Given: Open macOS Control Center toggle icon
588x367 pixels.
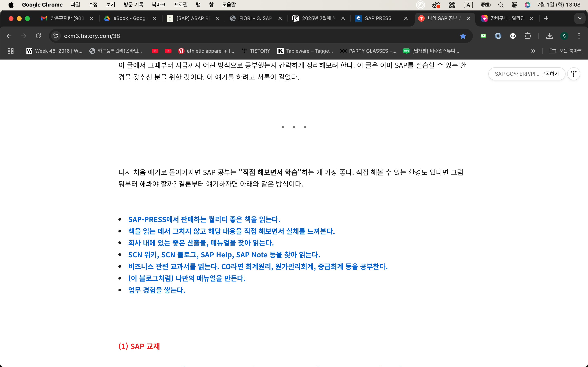Looking at the screenshot, I should click(514, 5).
